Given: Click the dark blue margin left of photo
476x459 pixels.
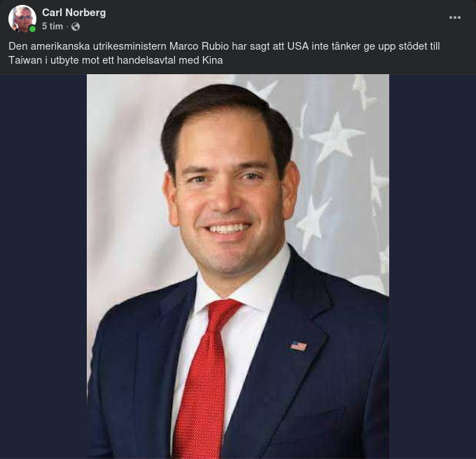Looking at the screenshot, I should (x=43, y=267).
